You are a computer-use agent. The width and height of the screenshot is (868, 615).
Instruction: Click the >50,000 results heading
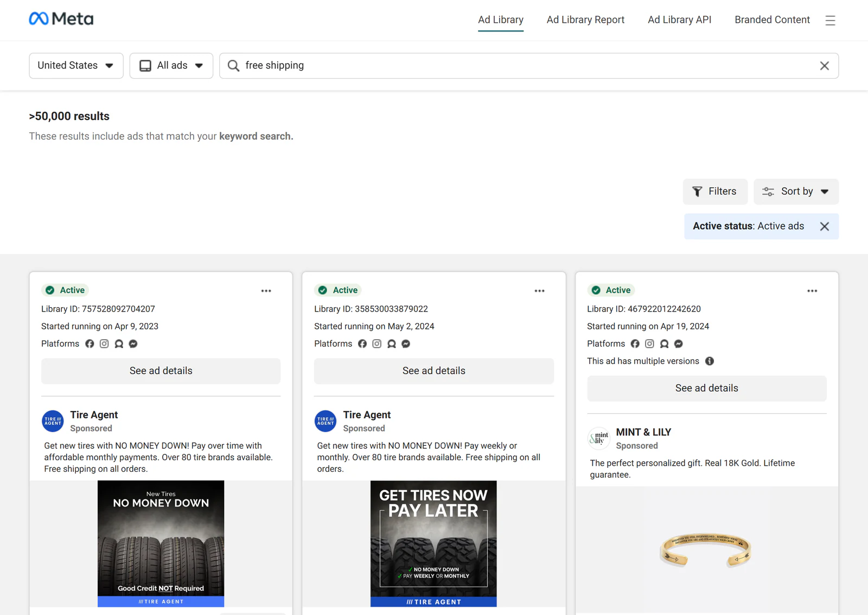[69, 116]
